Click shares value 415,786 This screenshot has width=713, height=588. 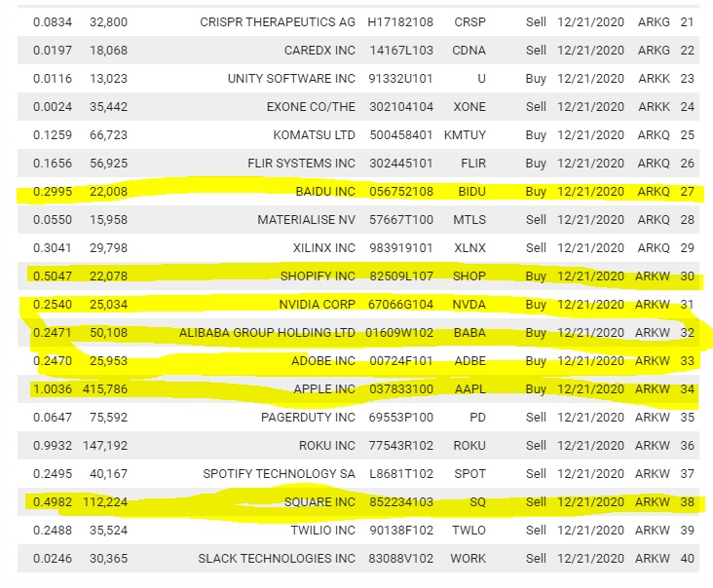point(105,389)
